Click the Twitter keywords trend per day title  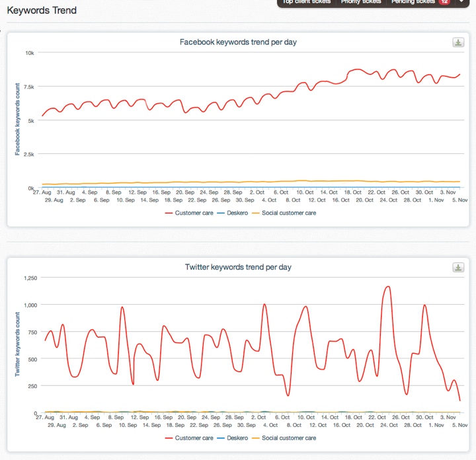pos(238,267)
